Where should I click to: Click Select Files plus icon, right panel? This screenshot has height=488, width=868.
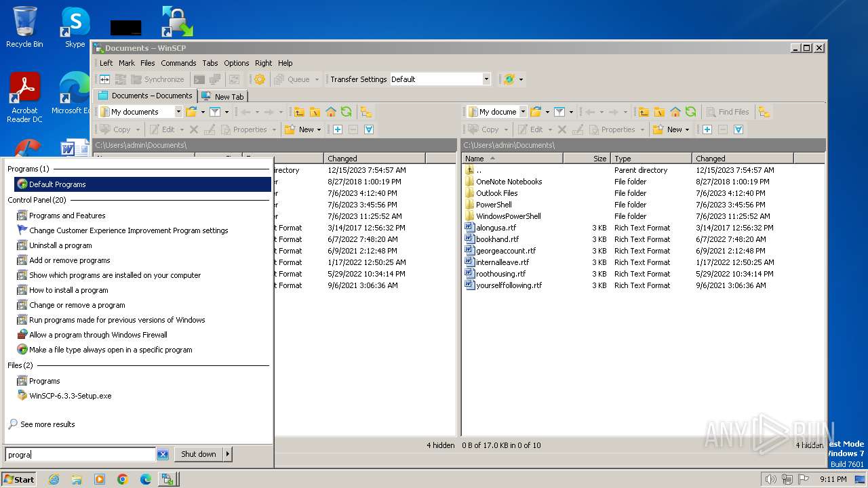point(707,129)
